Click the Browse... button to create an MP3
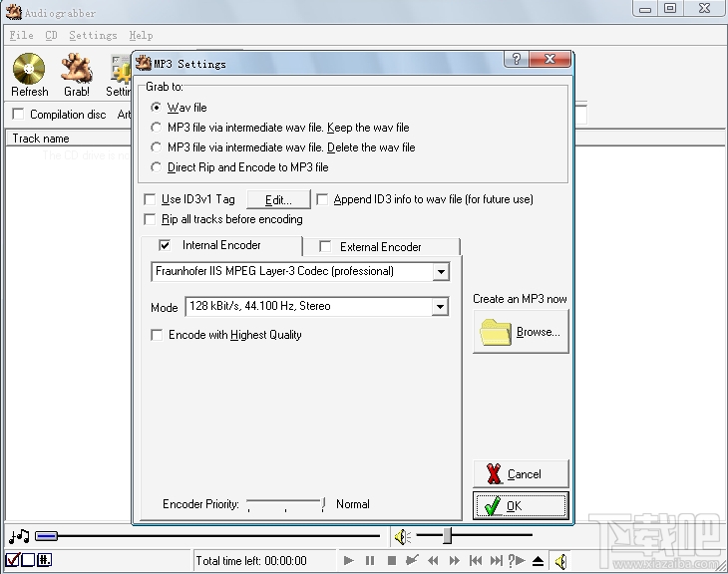Image resolution: width=728 pixels, height=574 pixels. point(521,332)
